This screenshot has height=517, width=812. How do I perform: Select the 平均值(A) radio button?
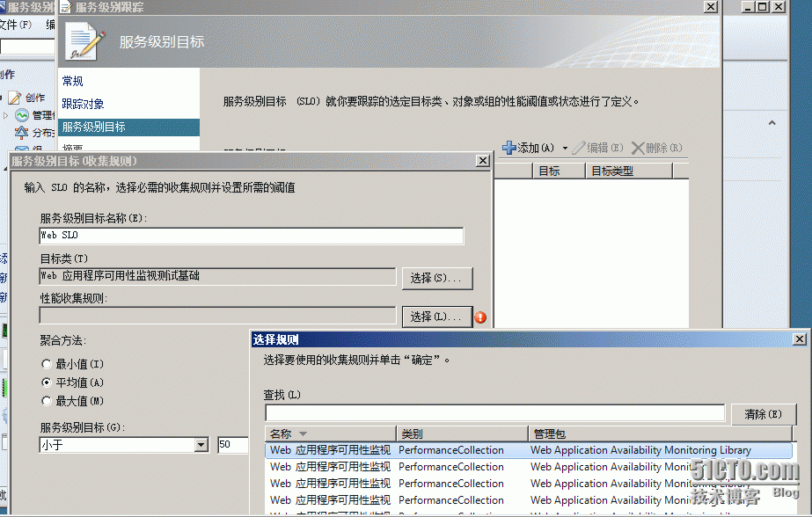click(47, 382)
